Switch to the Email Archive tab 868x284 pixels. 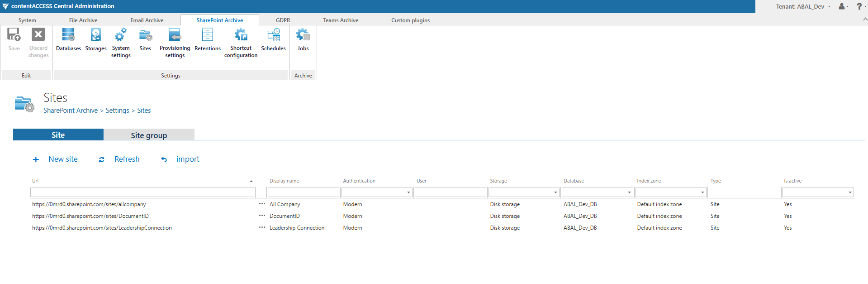(x=147, y=20)
